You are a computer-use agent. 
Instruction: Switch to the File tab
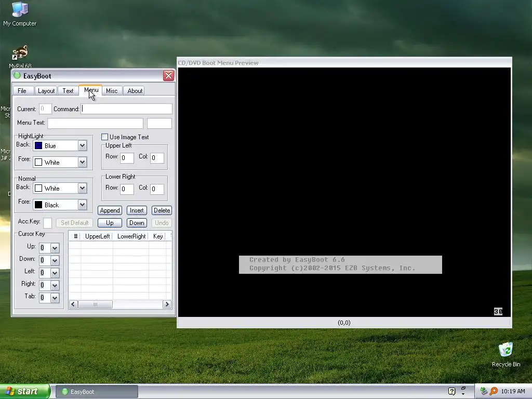(22, 90)
